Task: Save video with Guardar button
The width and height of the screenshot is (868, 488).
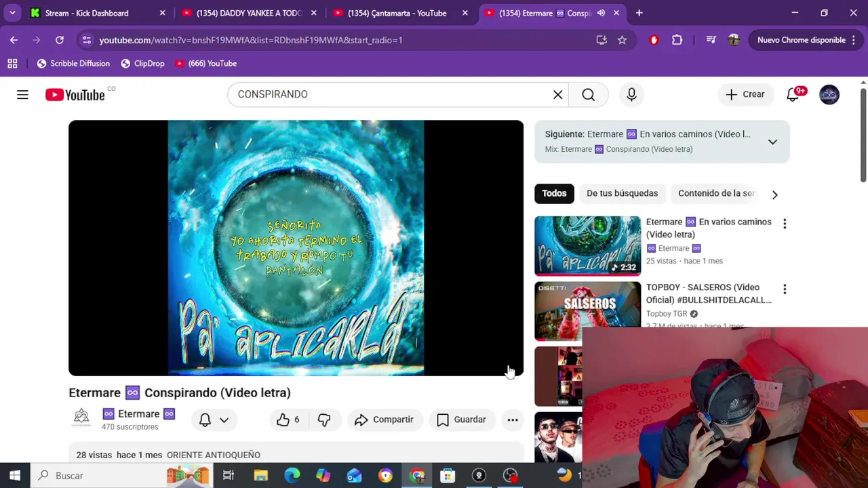Action: click(x=462, y=420)
